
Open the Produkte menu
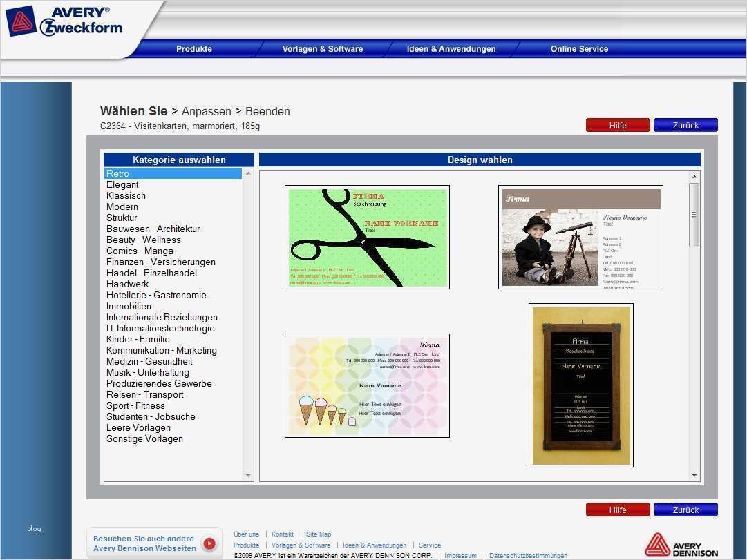[x=194, y=48]
